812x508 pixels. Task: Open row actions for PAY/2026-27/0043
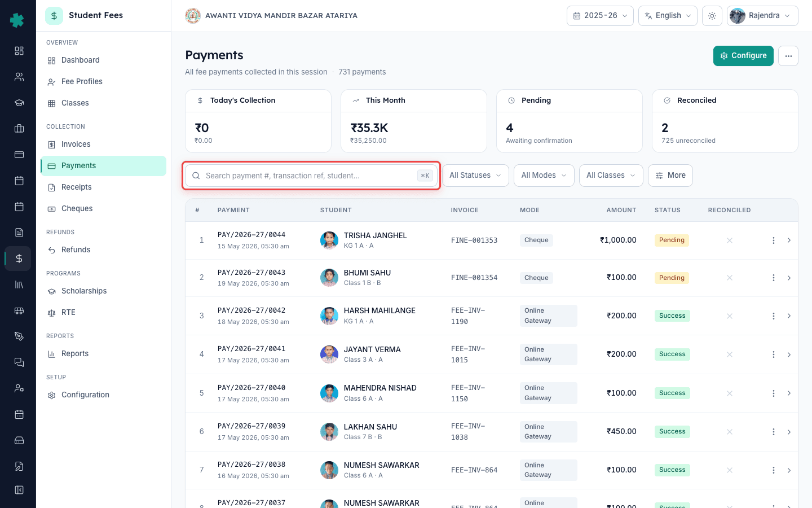point(774,278)
